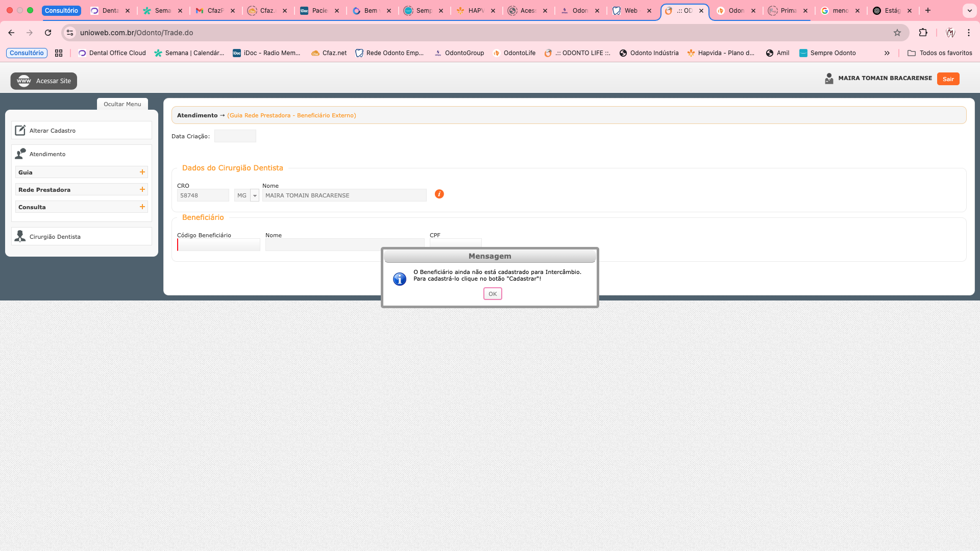Expand the Consulta menu section
The image size is (980, 551).
(142, 207)
